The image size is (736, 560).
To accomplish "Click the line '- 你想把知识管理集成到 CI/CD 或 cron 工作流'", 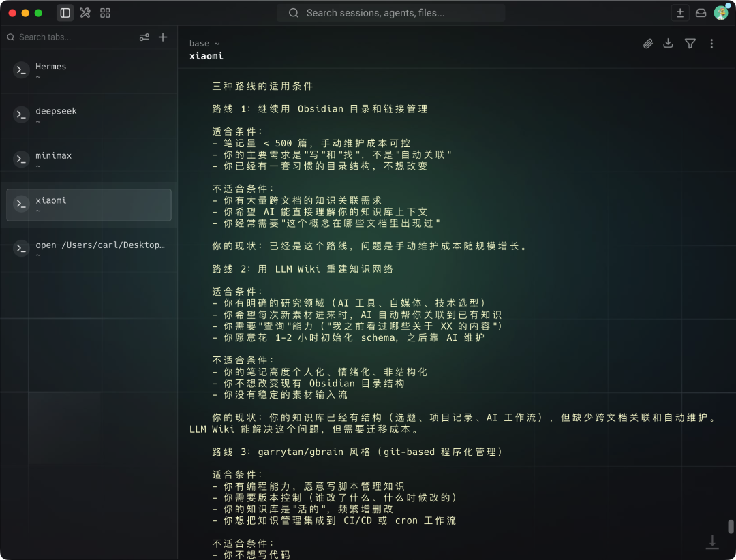I will click(x=334, y=520).
